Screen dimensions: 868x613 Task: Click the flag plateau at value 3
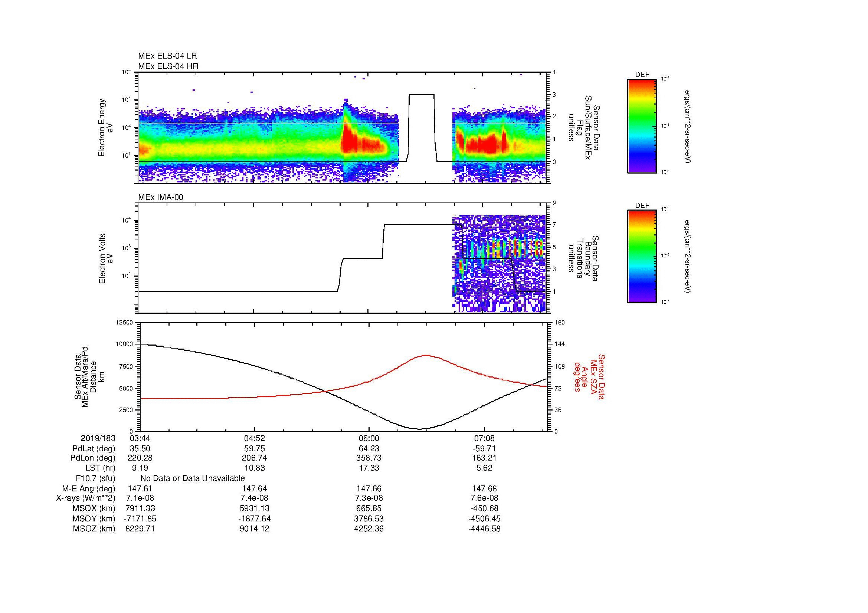coord(421,95)
